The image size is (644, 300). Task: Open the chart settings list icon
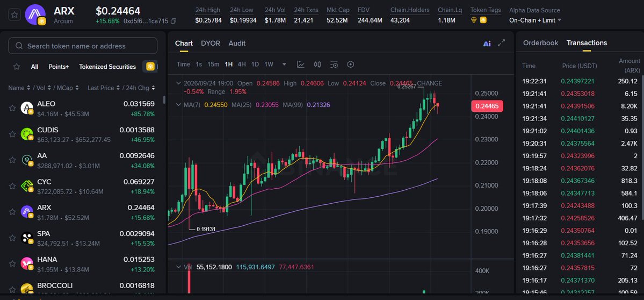[334, 65]
